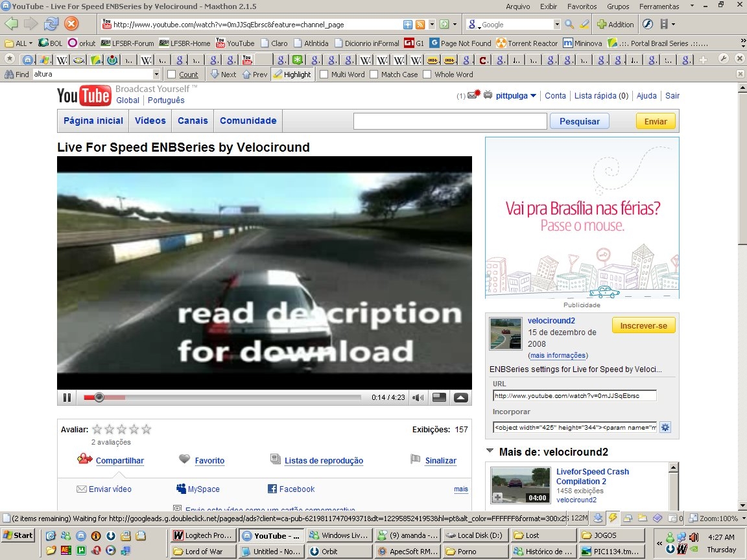Open the Exibir menu
The width and height of the screenshot is (747, 560).
coord(549,6)
